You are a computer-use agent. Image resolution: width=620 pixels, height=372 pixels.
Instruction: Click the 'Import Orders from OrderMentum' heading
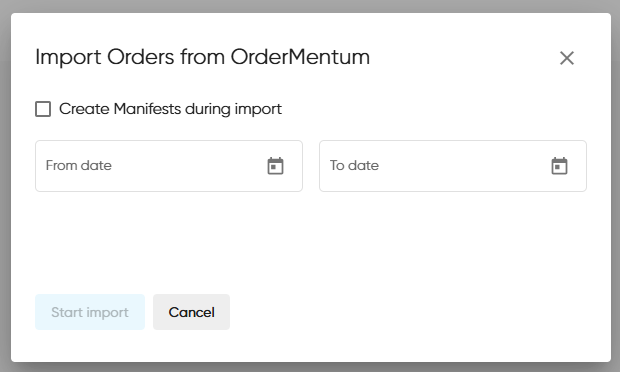pyautogui.click(x=202, y=57)
